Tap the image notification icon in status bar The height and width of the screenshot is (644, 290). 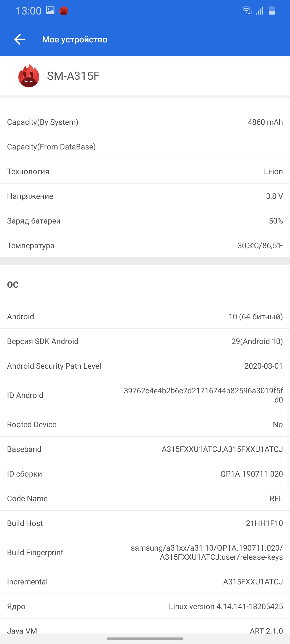[x=50, y=10]
